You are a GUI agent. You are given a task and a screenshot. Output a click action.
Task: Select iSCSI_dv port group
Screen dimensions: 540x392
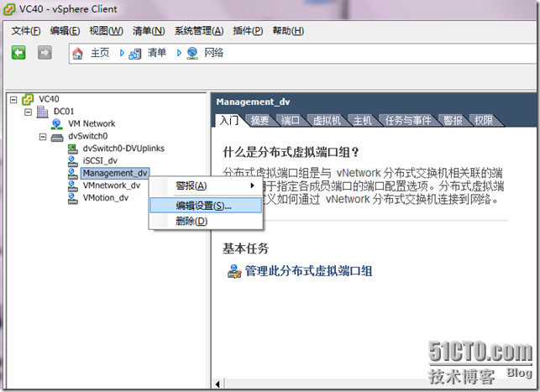point(100,160)
